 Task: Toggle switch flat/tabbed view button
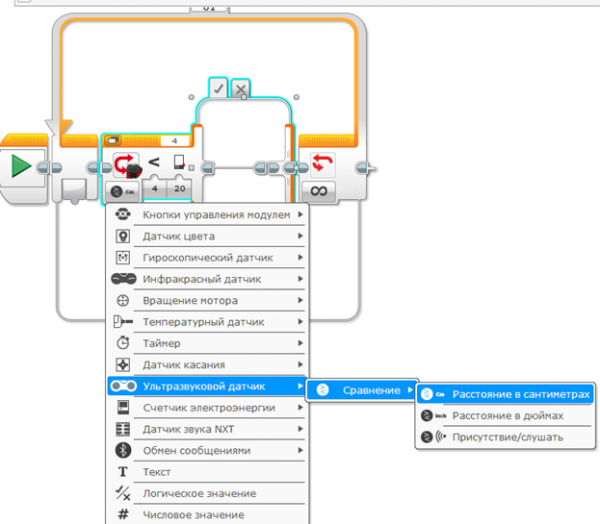click(x=112, y=140)
